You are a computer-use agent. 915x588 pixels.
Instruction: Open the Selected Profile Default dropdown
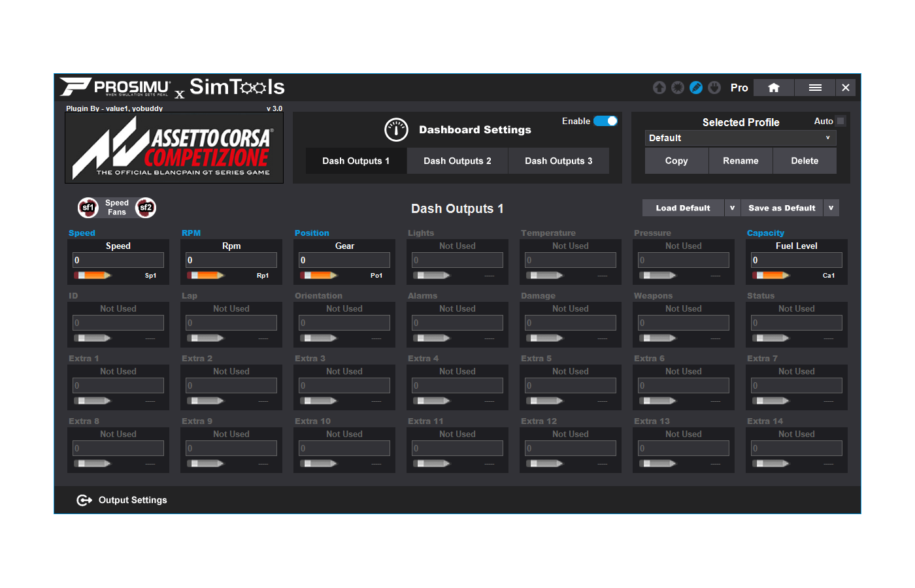pyautogui.click(x=740, y=138)
